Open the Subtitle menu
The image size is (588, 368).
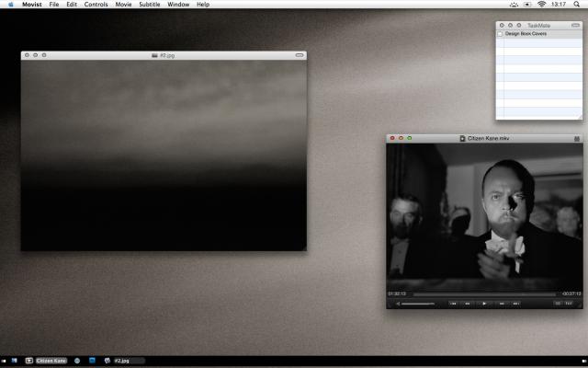tap(149, 5)
